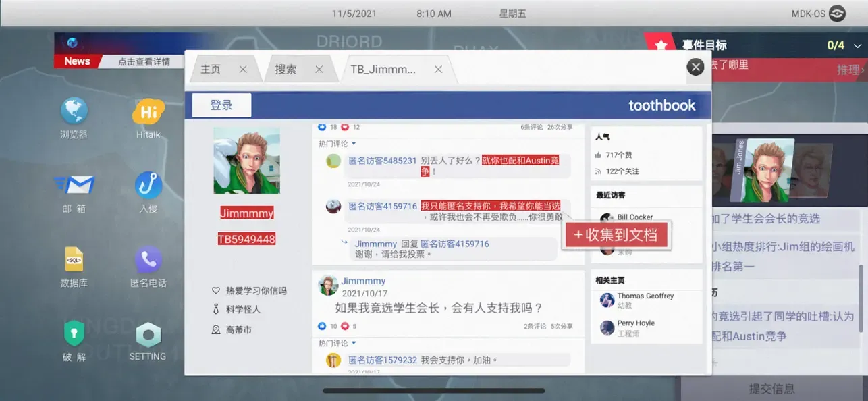868x401 pixels.
Task: Toggle thumbs-up like on post with 18 likes
Action: click(323, 127)
